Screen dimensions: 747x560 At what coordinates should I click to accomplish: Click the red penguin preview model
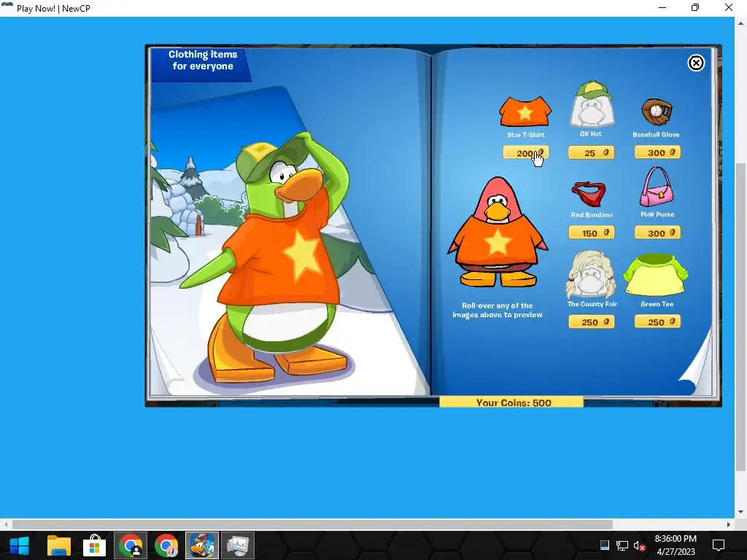pyautogui.click(x=497, y=232)
